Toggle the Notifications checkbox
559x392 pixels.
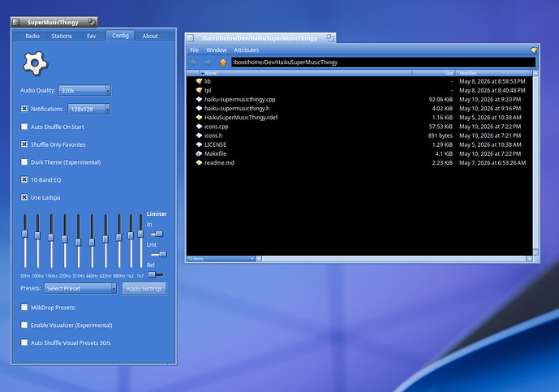click(24, 109)
